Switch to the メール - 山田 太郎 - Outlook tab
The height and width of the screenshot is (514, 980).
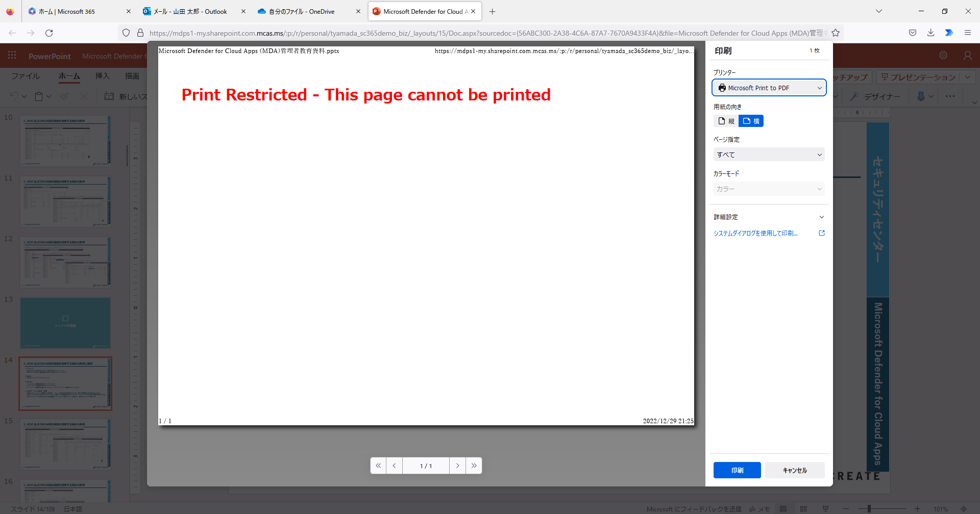point(194,11)
